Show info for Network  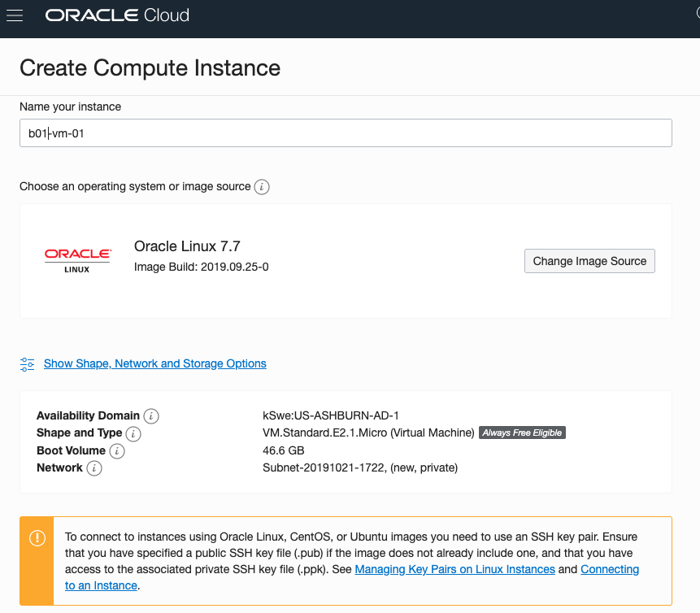click(94, 468)
